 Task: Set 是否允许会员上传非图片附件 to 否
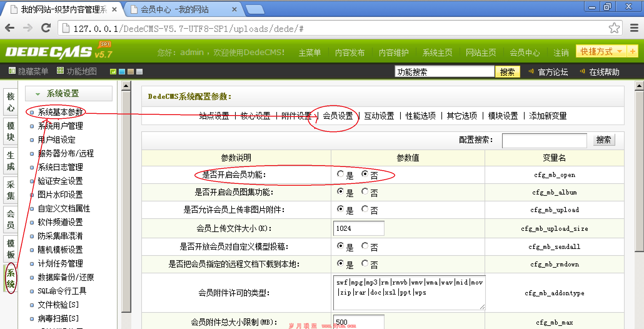[365, 209]
